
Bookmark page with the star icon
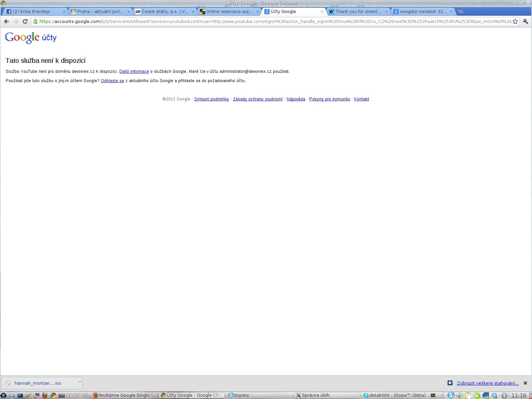[515, 21]
